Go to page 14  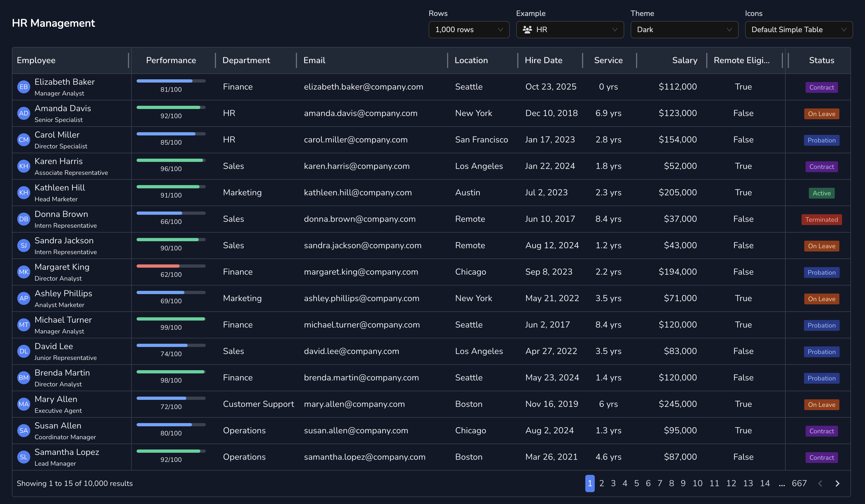point(765,483)
